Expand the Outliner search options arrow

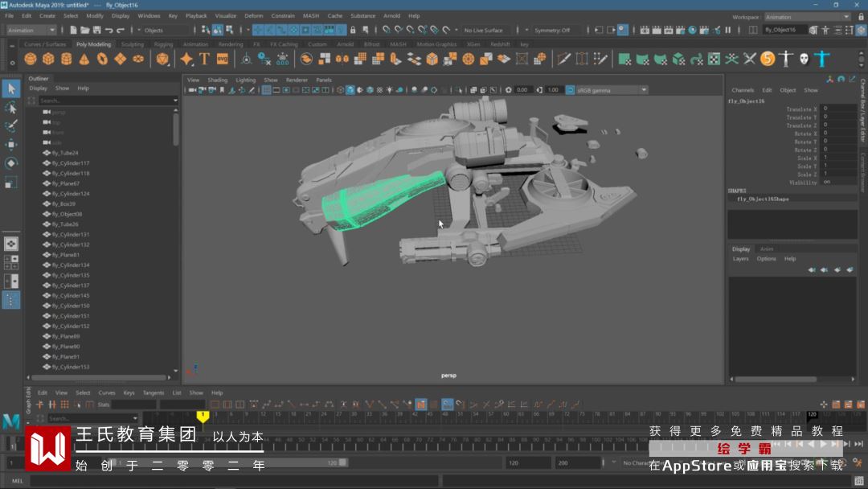click(x=175, y=101)
